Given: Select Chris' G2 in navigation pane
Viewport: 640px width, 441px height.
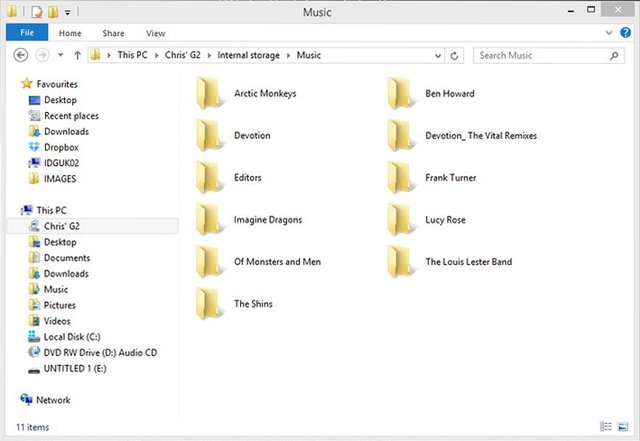Looking at the screenshot, I should coord(61,226).
